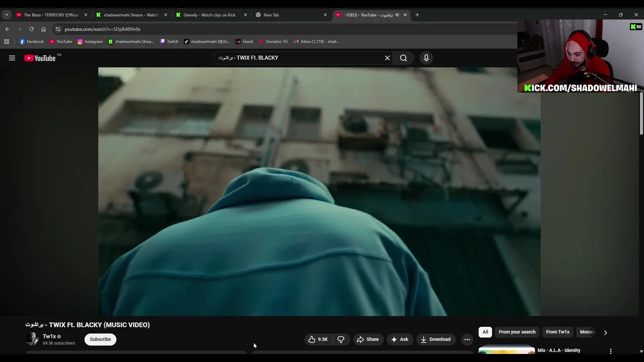Open Tw1x channel name link
The height and width of the screenshot is (362, 644).
click(49, 336)
